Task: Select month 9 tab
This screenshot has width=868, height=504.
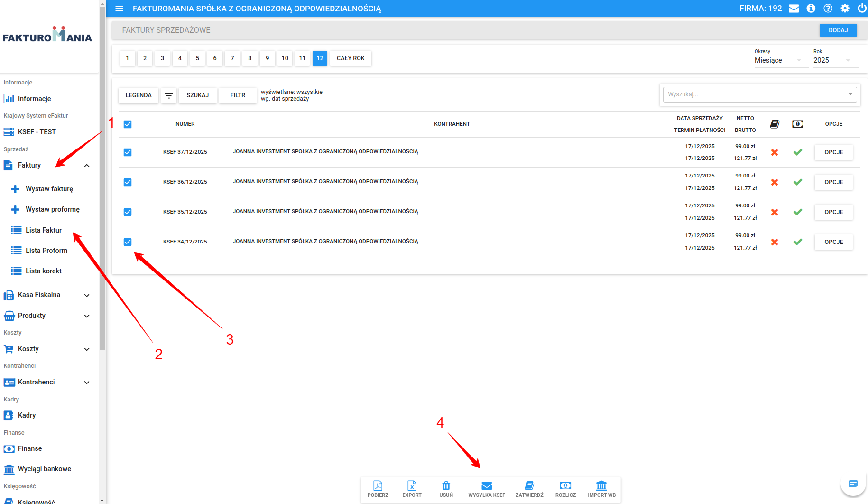Action: pyautogui.click(x=268, y=58)
